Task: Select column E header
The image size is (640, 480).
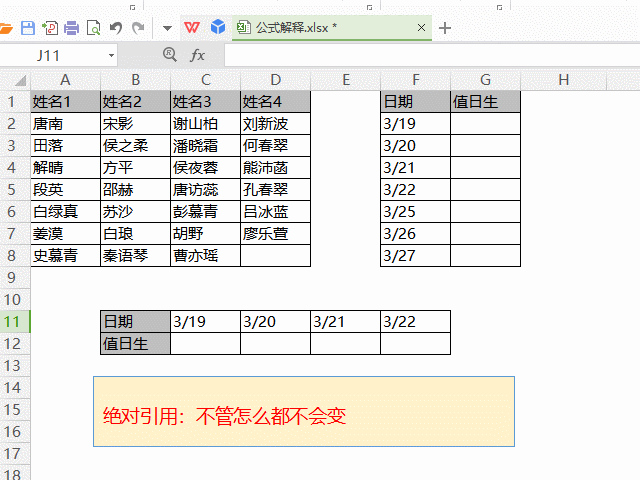Action: tap(345, 80)
